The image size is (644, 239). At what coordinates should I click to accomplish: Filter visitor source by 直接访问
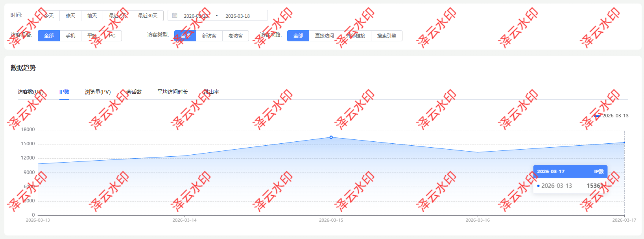pos(324,36)
